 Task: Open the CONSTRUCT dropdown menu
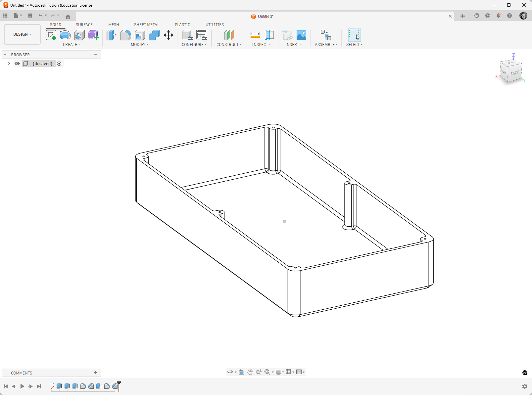click(229, 45)
